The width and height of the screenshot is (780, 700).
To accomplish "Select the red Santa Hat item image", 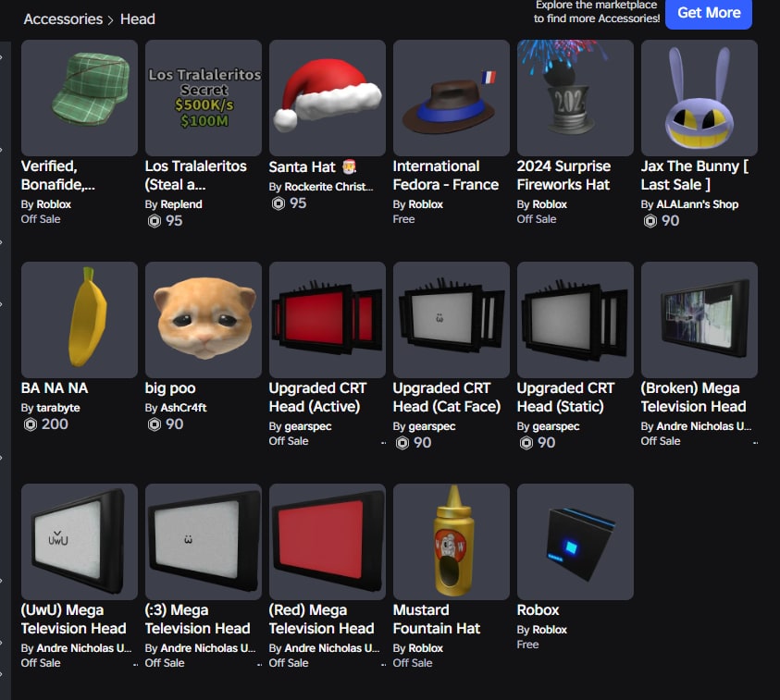I will pyautogui.click(x=328, y=98).
